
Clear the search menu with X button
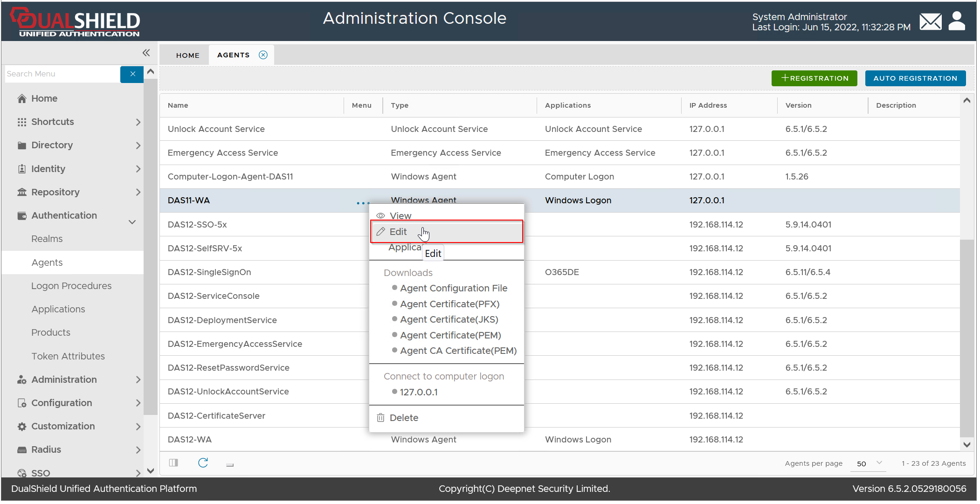(x=132, y=74)
